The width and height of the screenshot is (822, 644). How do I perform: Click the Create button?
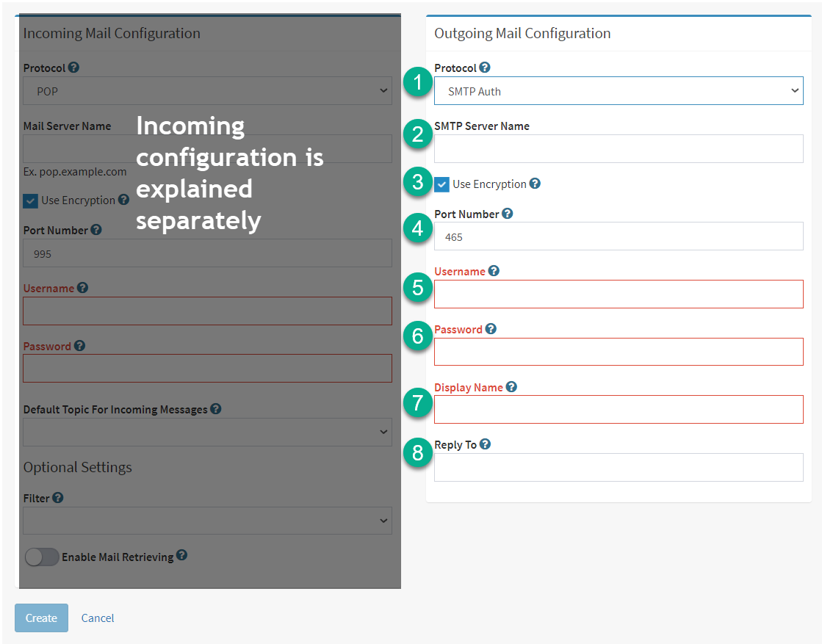41,618
